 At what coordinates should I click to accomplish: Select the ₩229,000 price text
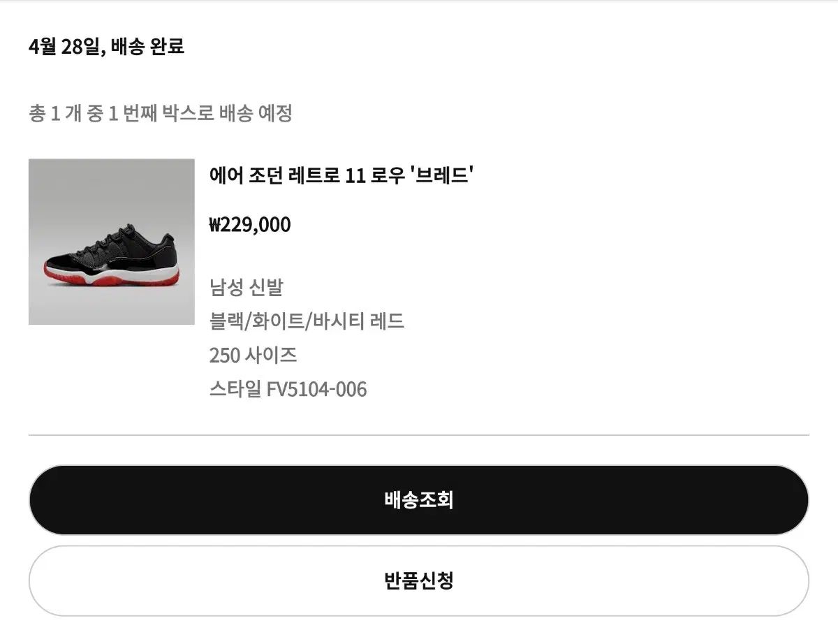click(x=250, y=225)
